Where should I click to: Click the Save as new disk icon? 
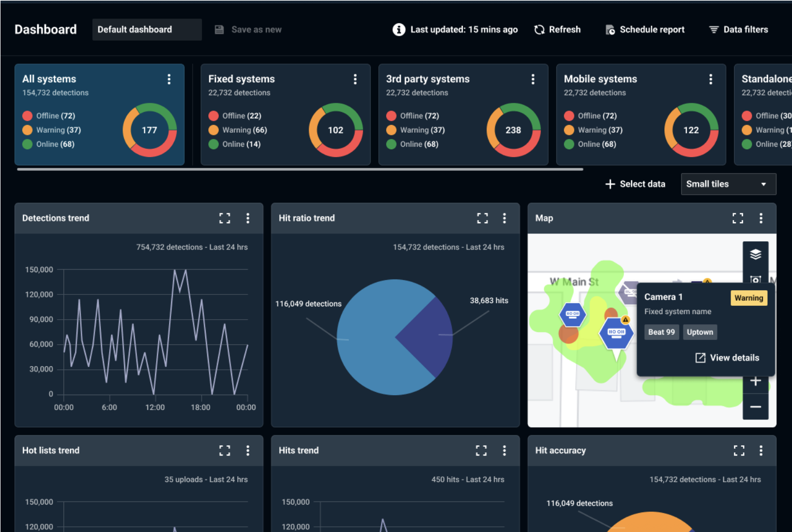[219, 29]
